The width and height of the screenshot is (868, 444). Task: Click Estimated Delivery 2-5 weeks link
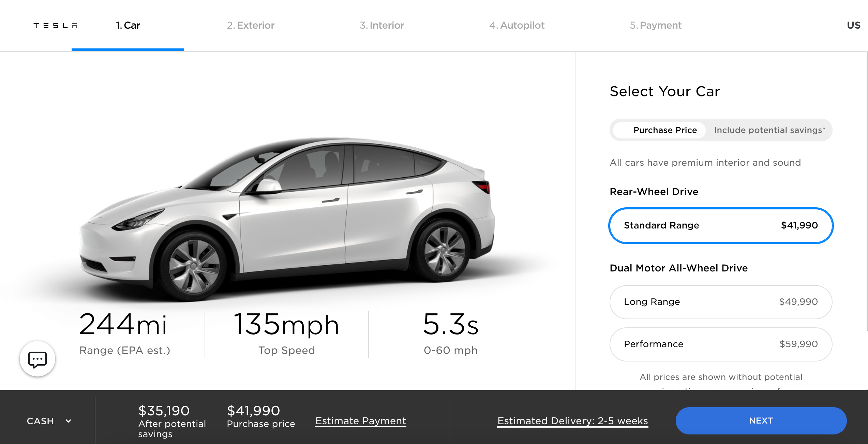[573, 420]
